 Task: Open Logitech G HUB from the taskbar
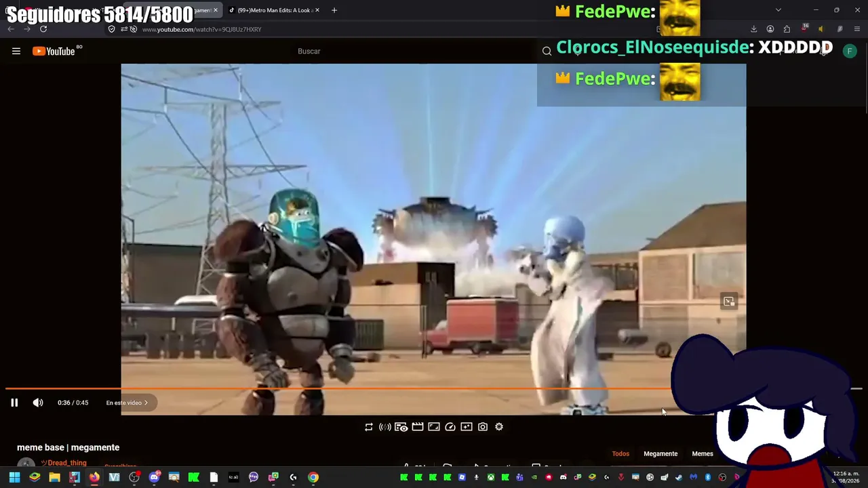tap(293, 477)
